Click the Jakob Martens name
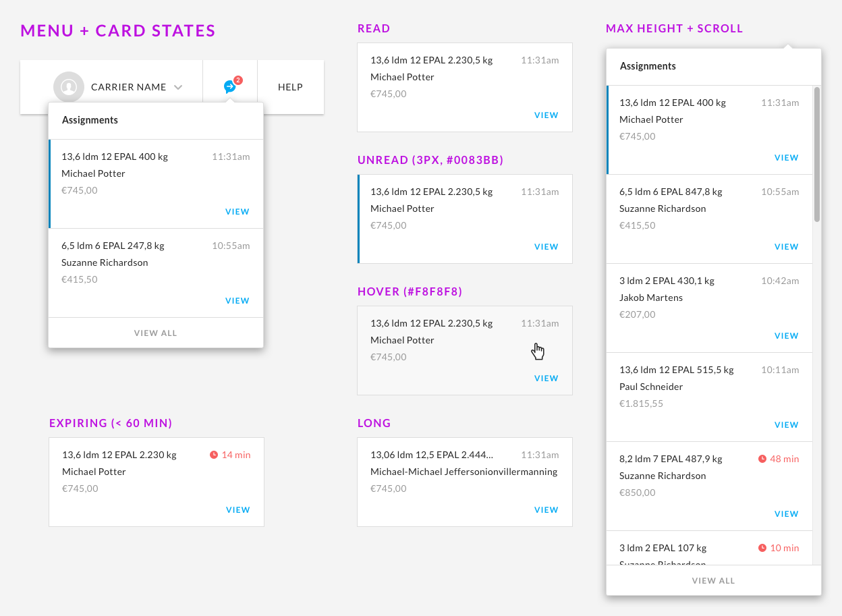 (x=651, y=298)
